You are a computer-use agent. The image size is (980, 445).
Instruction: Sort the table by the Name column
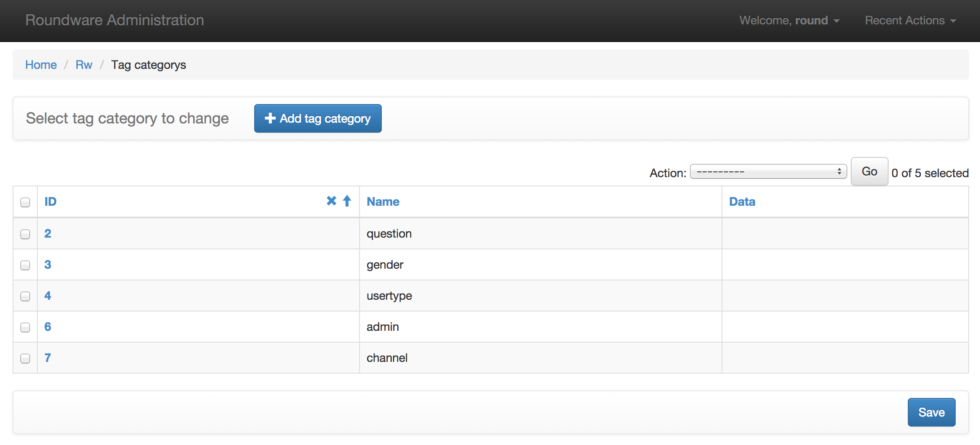(x=383, y=202)
